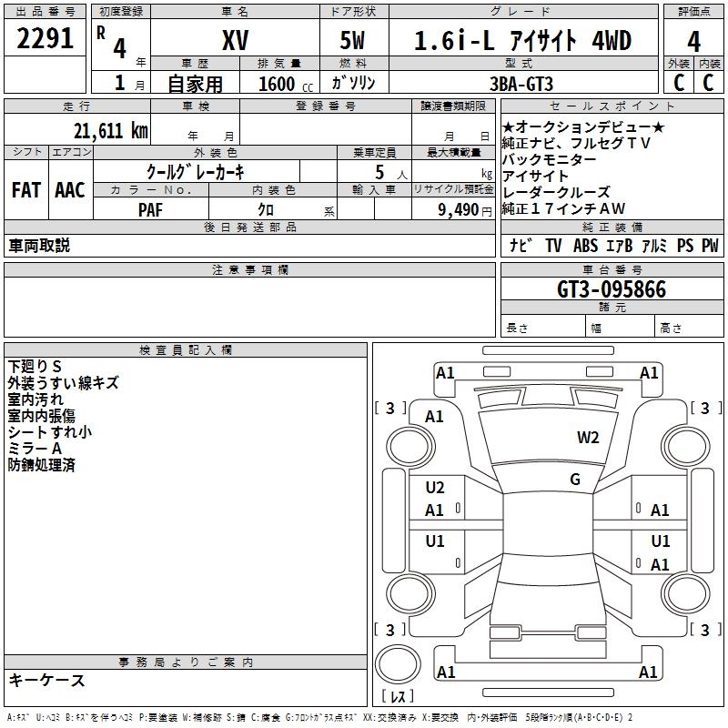Click equipment code アルミ
Viewport: 728px width, 728px height.
[x=654, y=245]
